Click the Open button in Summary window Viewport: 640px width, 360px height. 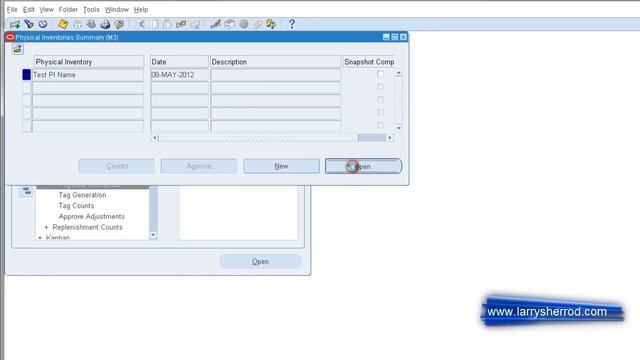coord(363,166)
